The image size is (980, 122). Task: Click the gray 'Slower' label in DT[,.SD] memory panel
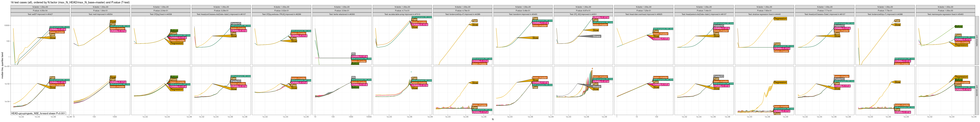click(597, 36)
